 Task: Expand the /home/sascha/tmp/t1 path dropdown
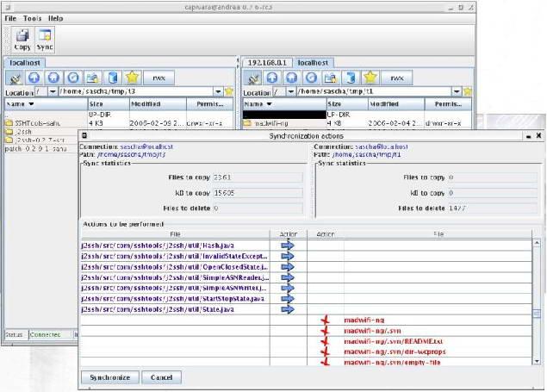[457, 91]
